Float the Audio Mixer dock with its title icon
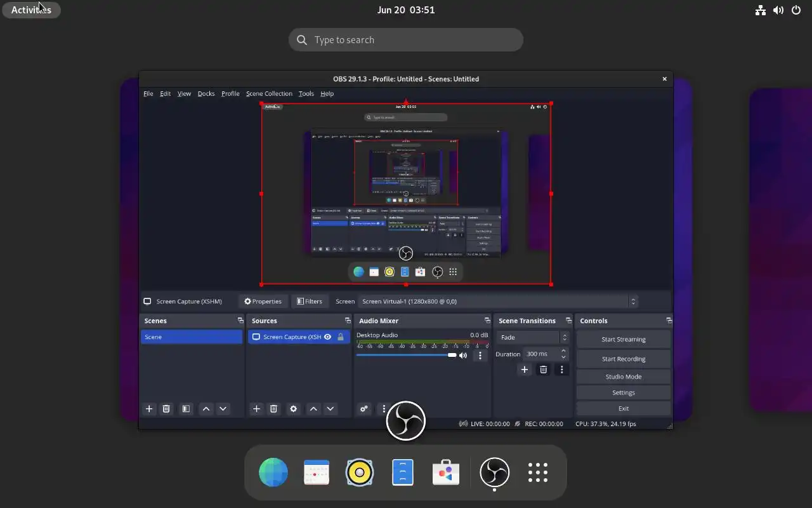 tap(487, 321)
